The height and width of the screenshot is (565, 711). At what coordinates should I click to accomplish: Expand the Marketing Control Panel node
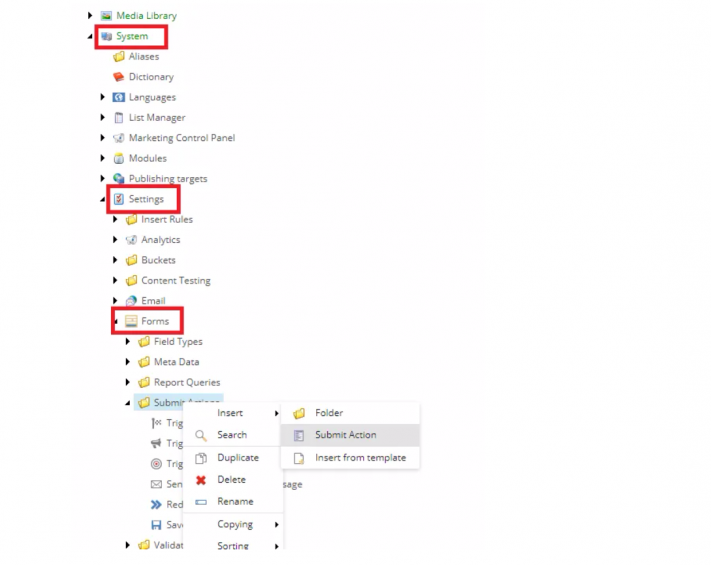[102, 138]
